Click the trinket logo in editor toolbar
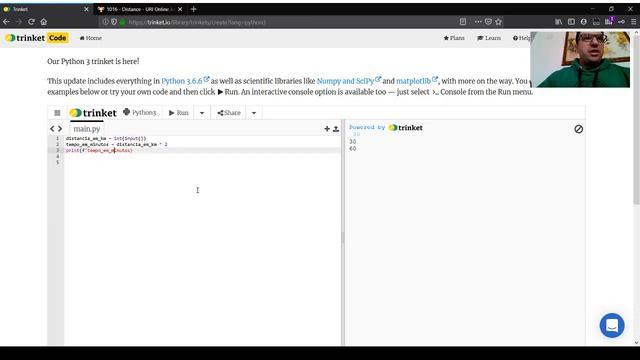 [x=93, y=113]
